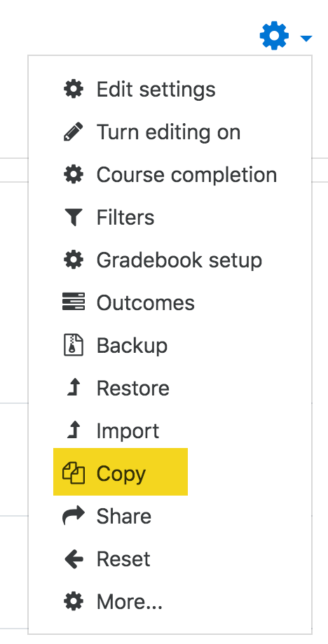Click the Outcomes list bars icon
This screenshot has height=644, width=328.
pyautogui.click(x=74, y=302)
